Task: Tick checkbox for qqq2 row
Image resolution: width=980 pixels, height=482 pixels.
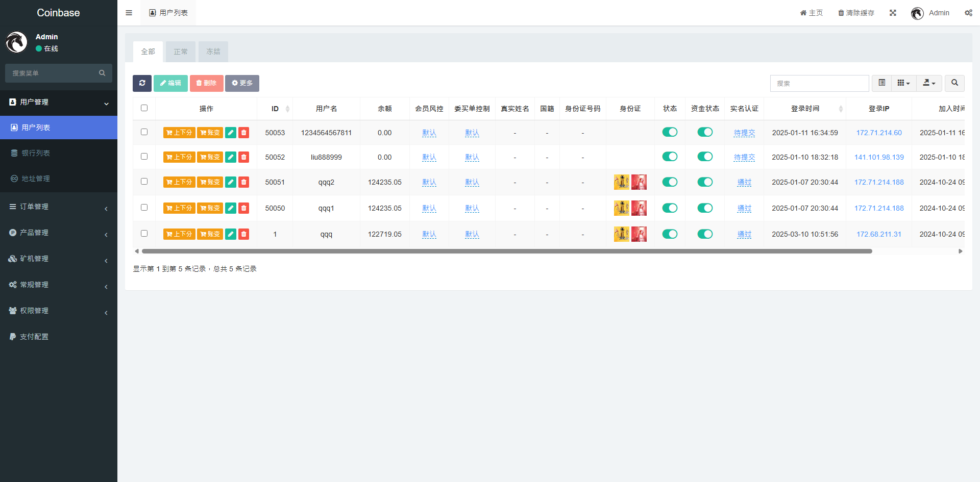Action: [x=144, y=182]
